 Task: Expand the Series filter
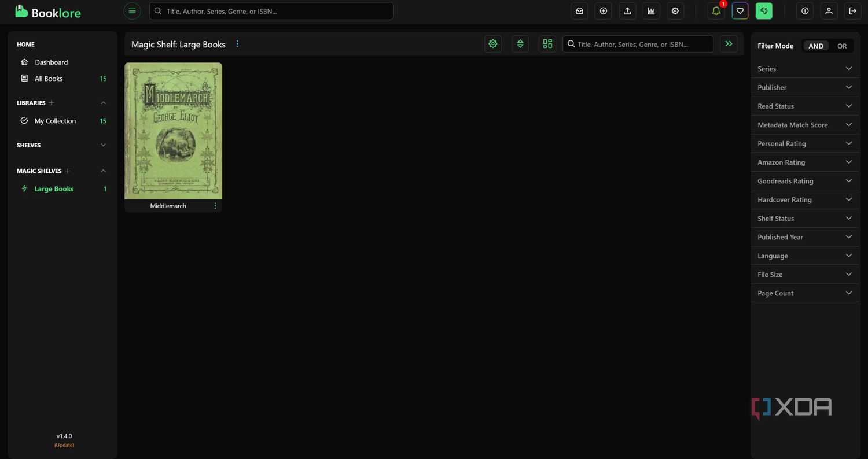[805, 69]
